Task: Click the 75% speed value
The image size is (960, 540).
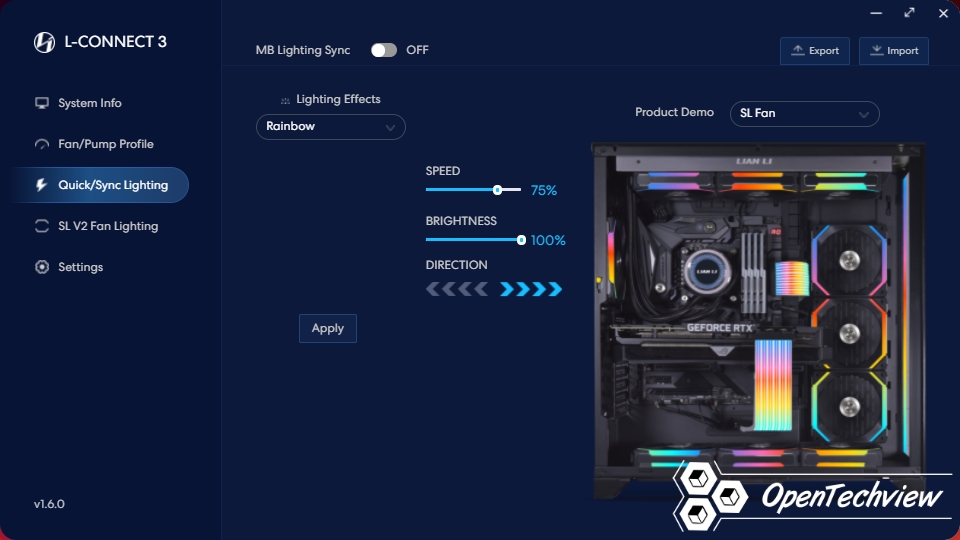Action: pos(544,190)
